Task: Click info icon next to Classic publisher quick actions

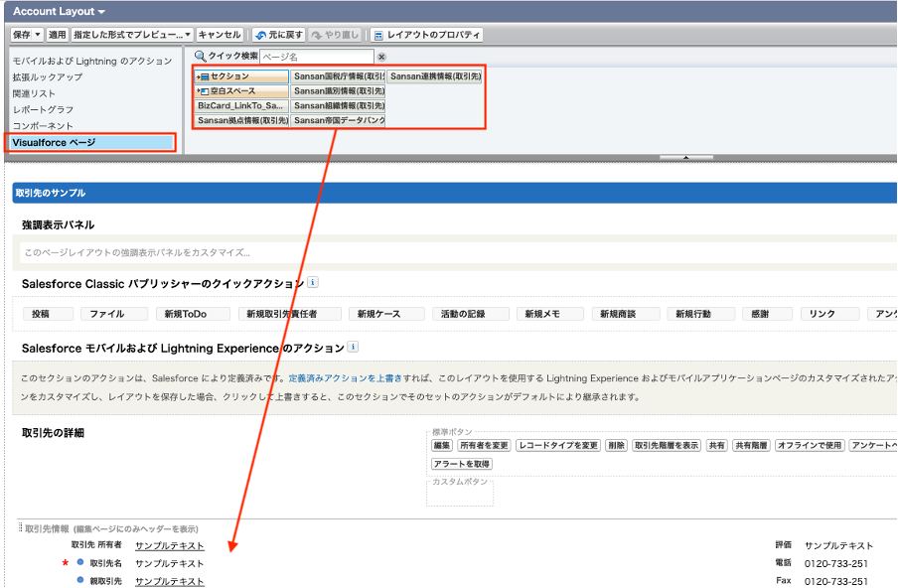Action: click(312, 282)
